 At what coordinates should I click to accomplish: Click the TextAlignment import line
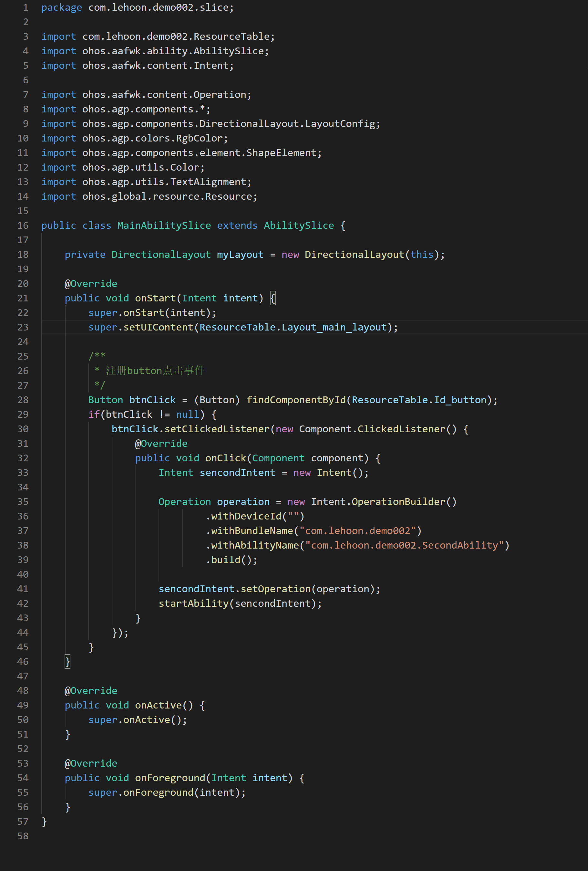pyautogui.click(x=147, y=182)
